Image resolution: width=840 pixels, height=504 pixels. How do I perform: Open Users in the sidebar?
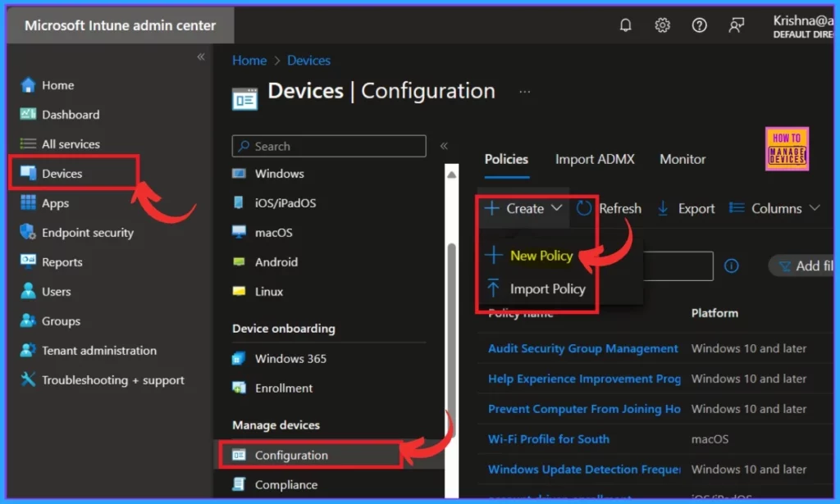[57, 292]
